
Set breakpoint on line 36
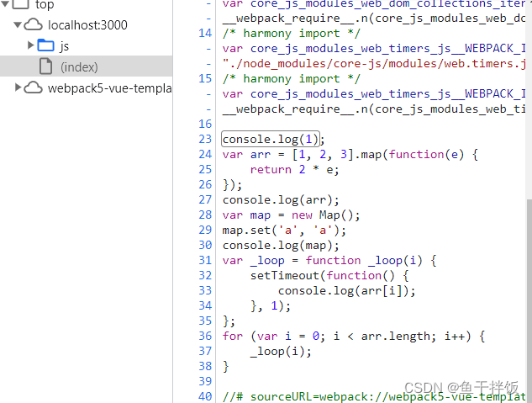click(205, 337)
